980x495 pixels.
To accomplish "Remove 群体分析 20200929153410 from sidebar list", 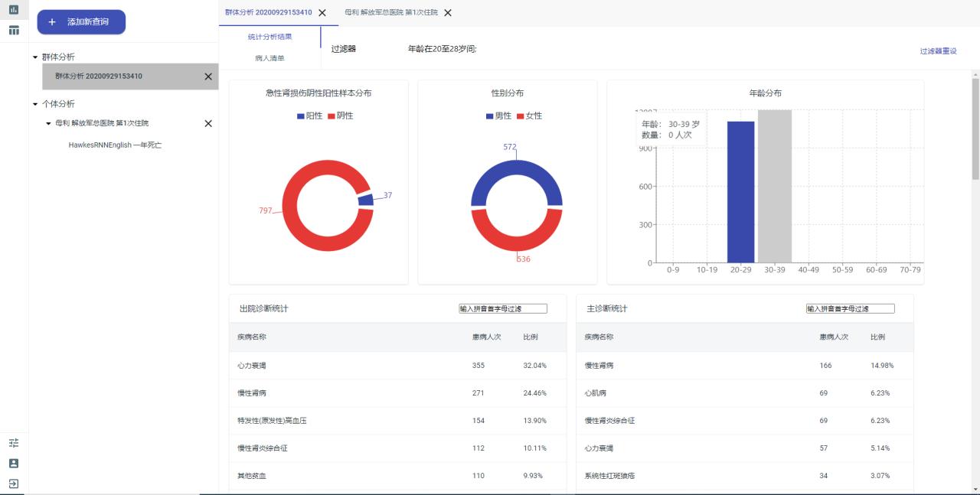I will click(208, 77).
